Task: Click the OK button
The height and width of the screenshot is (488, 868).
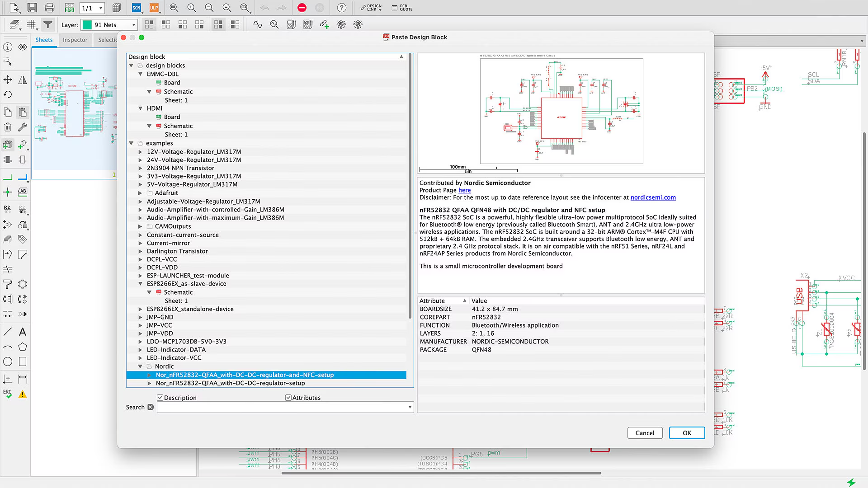Action: point(687,433)
